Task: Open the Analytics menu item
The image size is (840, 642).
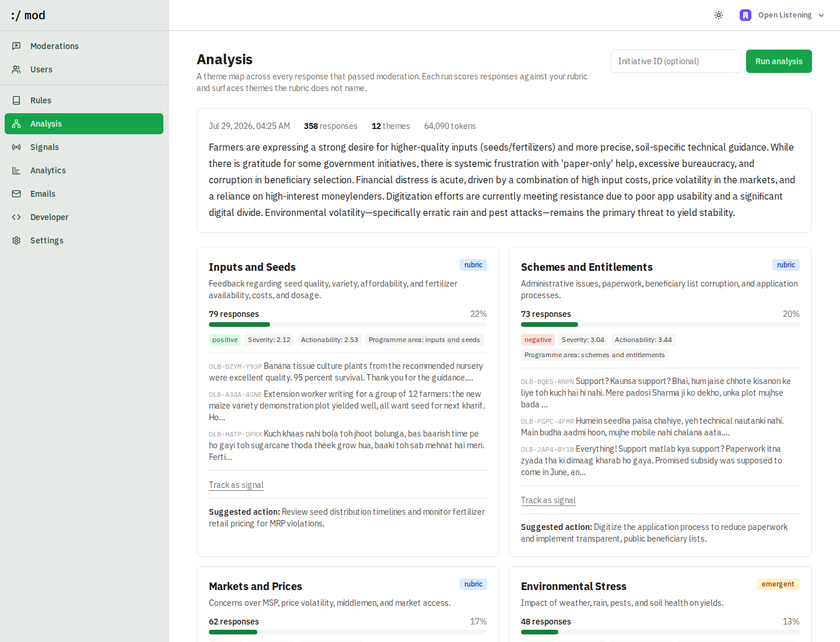Action: pyautogui.click(x=84, y=170)
